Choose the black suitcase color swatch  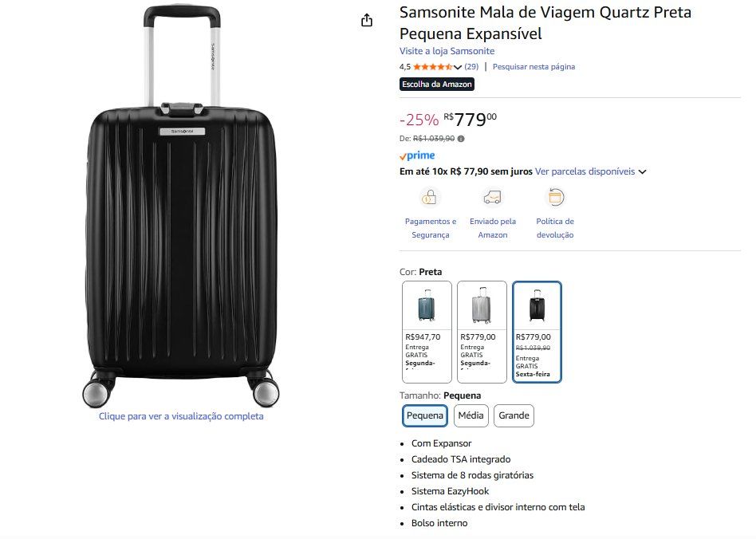pyautogui.click(x=537, y=332)
